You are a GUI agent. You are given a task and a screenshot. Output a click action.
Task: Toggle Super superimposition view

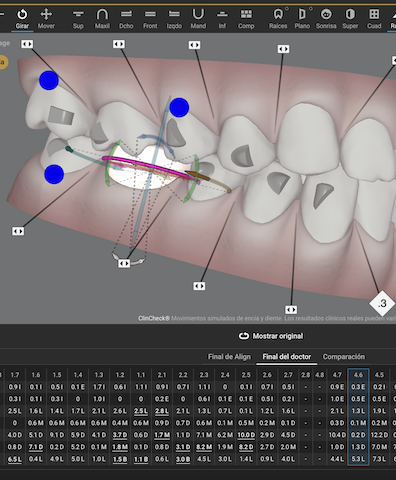tap(350, 19)
